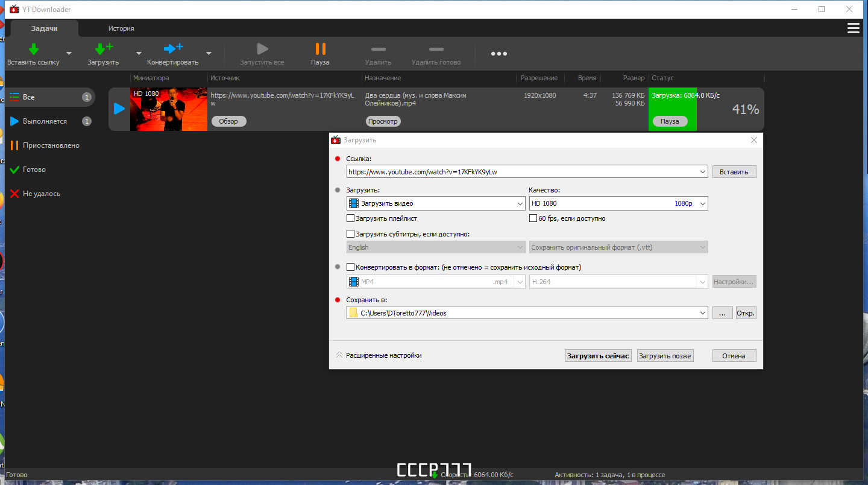This screenshot has width=868, height=485.
Task: Click the Вставить ссылку toolbar icon
Action: pos(34,49)
